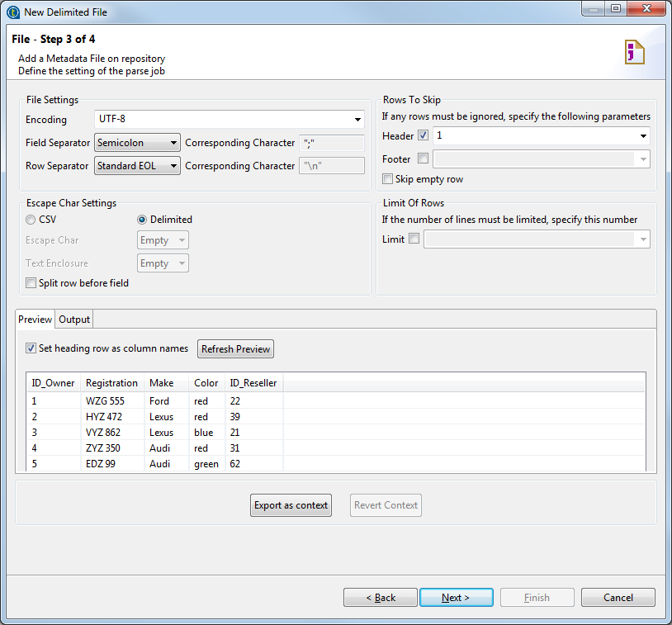Uncheck the Header rows checkbox
672x625 pixels.
tap(424, 135)
